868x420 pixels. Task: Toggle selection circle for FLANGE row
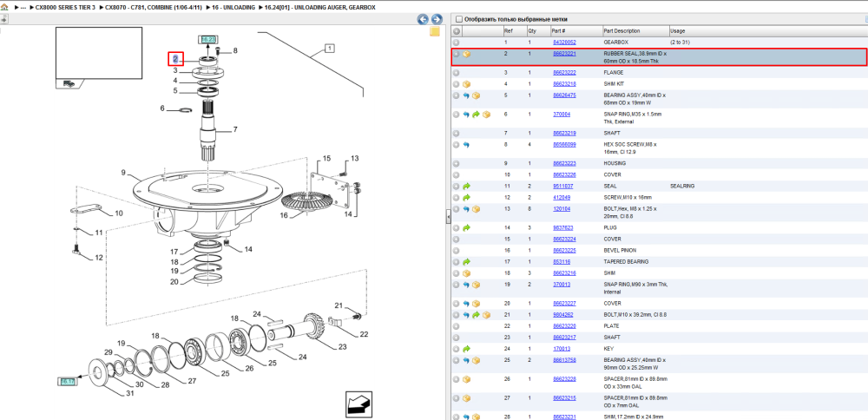pos(457,73)
